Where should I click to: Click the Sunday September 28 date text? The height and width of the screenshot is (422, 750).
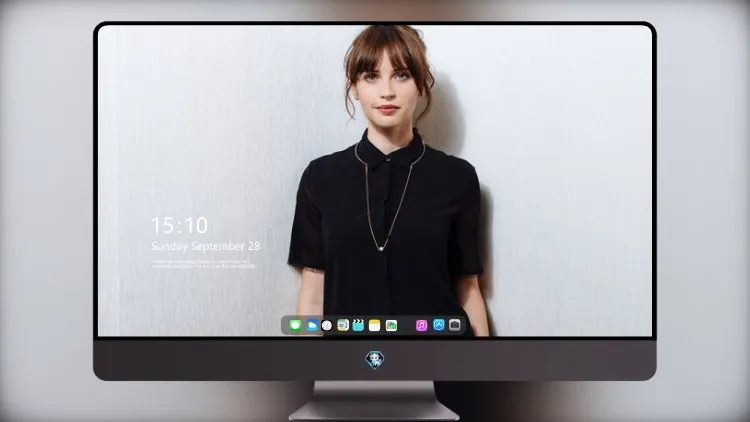[x=206, y=246]
